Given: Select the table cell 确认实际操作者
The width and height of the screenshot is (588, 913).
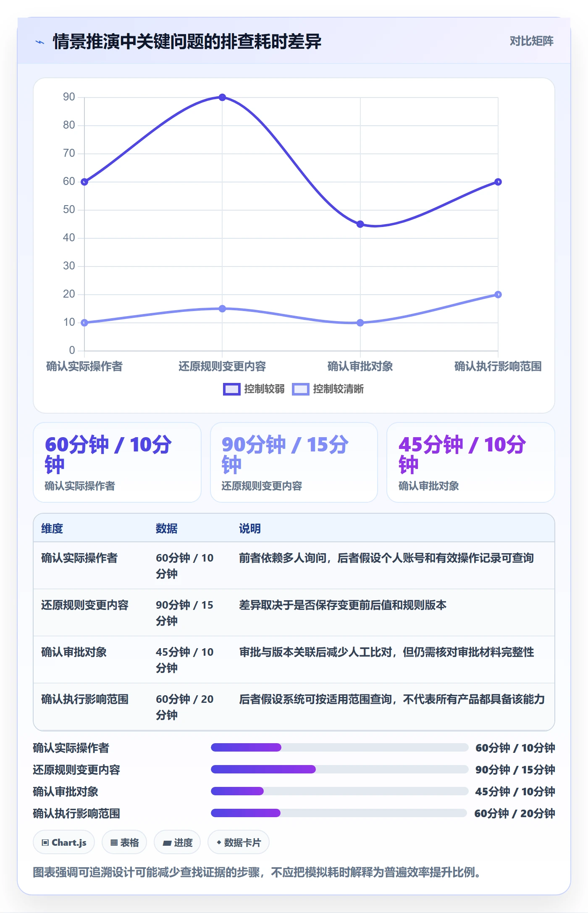Looking at the screenshot, I should pyautogui.click(x=79, y=558).
